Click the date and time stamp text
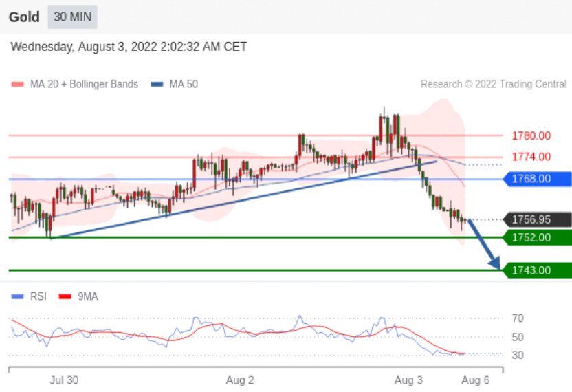This screenshot has height=392, width=572. point(129,47)
